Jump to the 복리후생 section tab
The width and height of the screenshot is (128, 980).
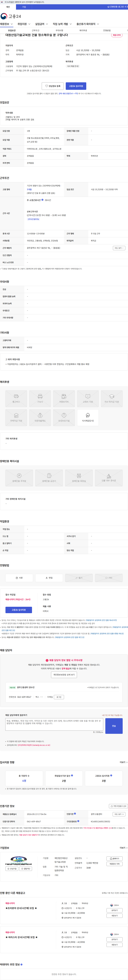pos(83,30)
